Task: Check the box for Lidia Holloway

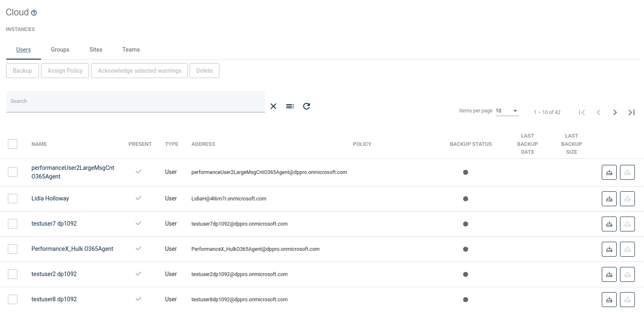Action: point(13,199)
